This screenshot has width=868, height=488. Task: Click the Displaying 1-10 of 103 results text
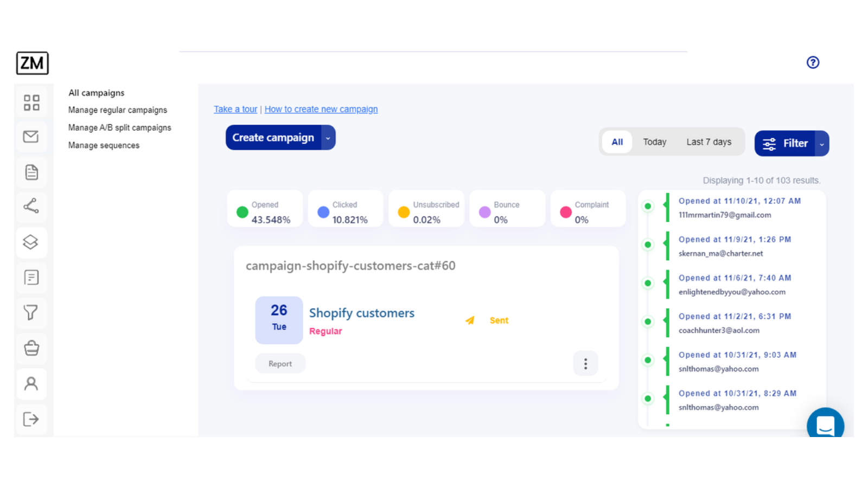[x=762, y=181]
